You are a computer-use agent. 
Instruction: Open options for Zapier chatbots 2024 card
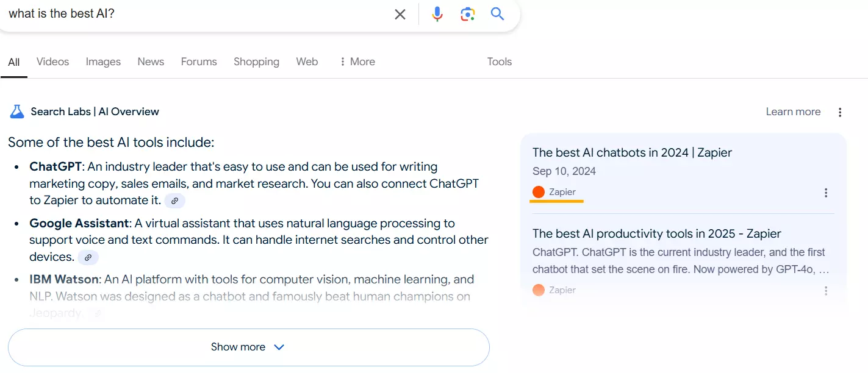[x=826, y=193]
